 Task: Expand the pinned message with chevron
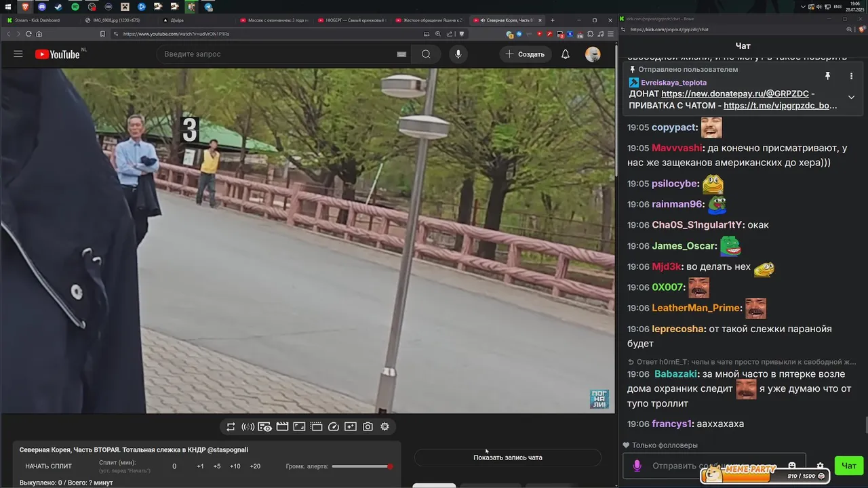(851, 97)
